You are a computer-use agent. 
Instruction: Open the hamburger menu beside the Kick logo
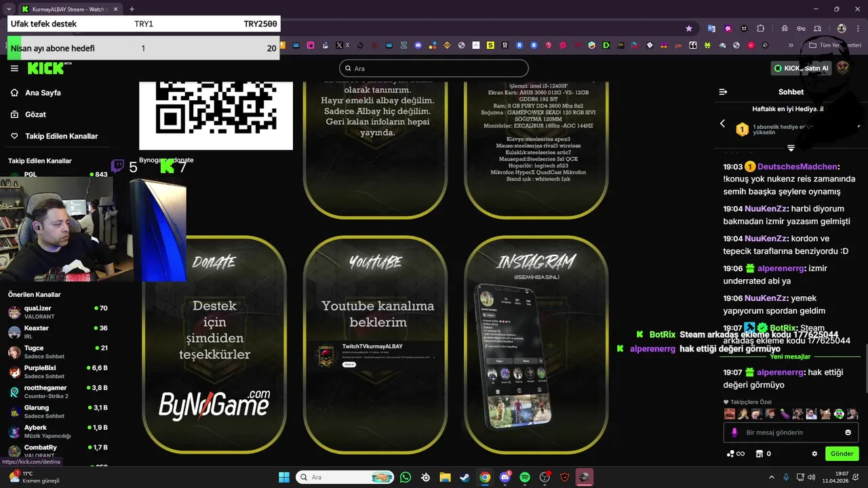tap(14, 68)
